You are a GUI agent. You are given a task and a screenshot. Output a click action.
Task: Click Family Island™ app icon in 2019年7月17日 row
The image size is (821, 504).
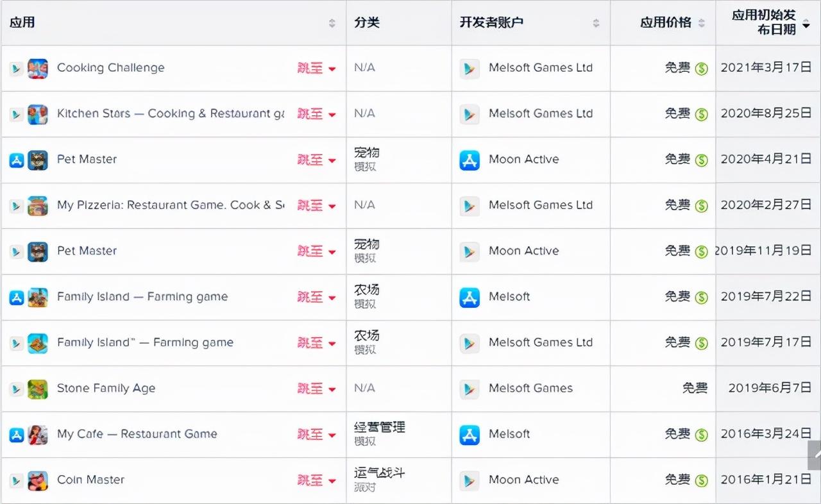[38, 343]
